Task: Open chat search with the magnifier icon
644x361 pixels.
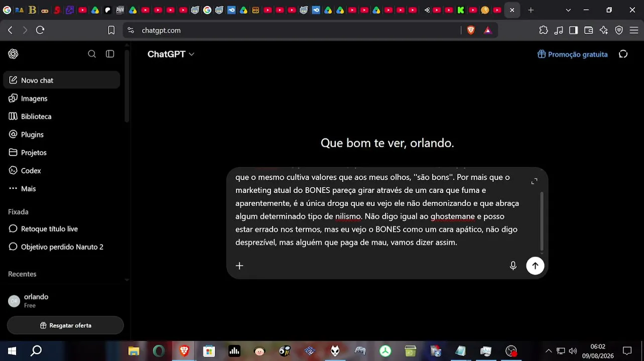Action: tap(92, 54)
